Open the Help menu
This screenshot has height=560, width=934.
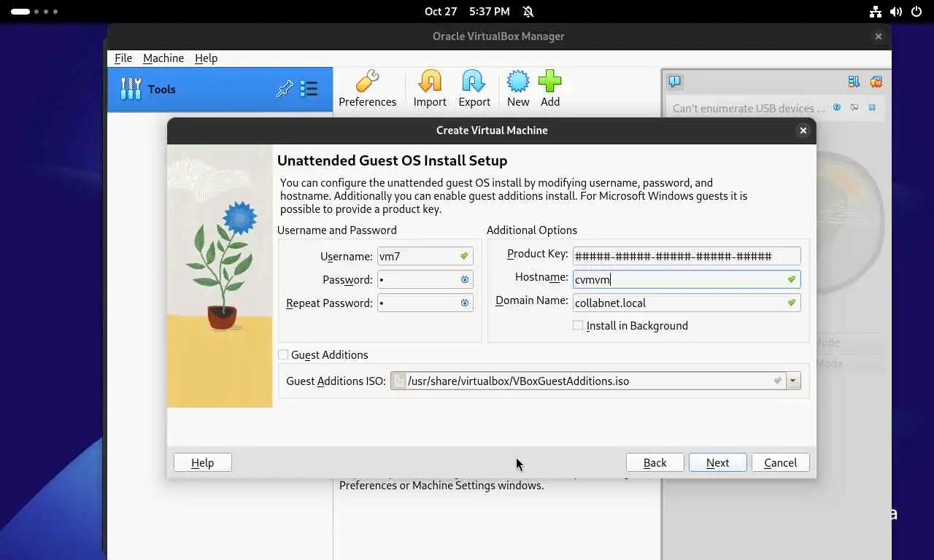pyautogui.click(x=206, y=58)
